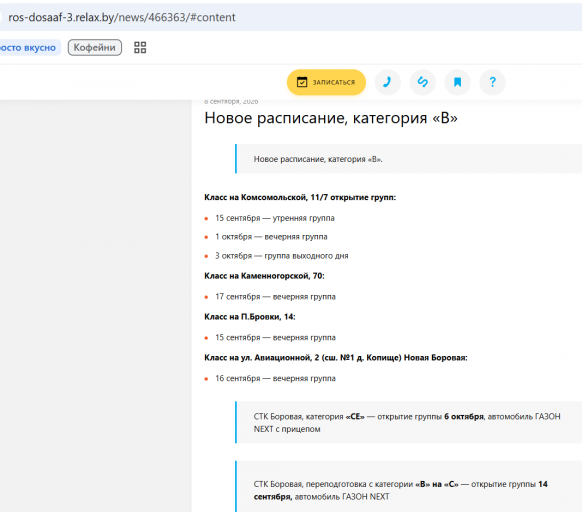
Task: Click '3 октября — группа выходного дня' item
Action: [282, 256]
